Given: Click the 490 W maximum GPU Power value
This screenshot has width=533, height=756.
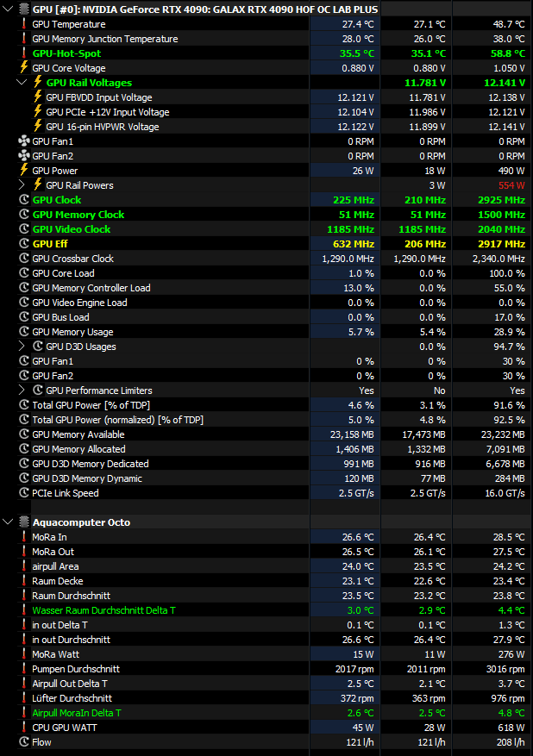Looking at the screenshot, I should pyautogui.click(x=511, y=170).
